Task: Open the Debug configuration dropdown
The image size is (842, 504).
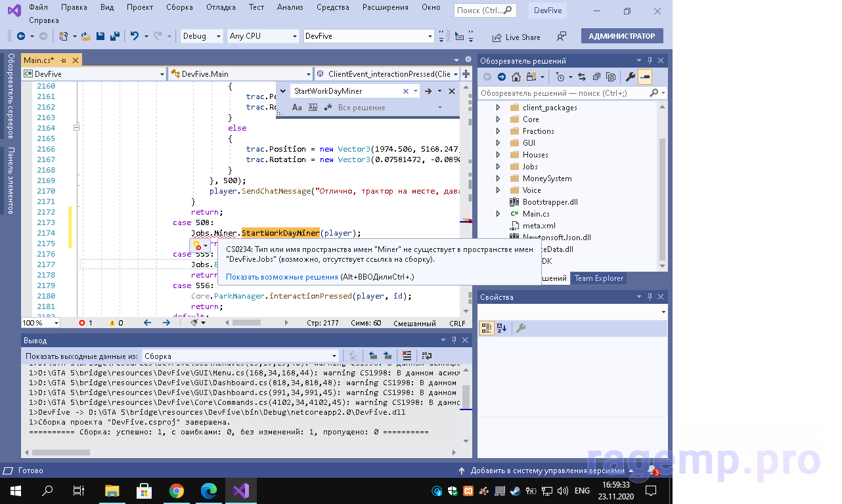Action: pos(201,37)
